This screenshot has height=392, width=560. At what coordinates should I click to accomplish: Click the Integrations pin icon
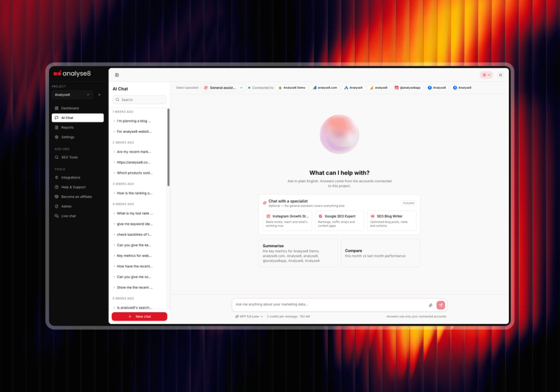(x=57, y=177)
